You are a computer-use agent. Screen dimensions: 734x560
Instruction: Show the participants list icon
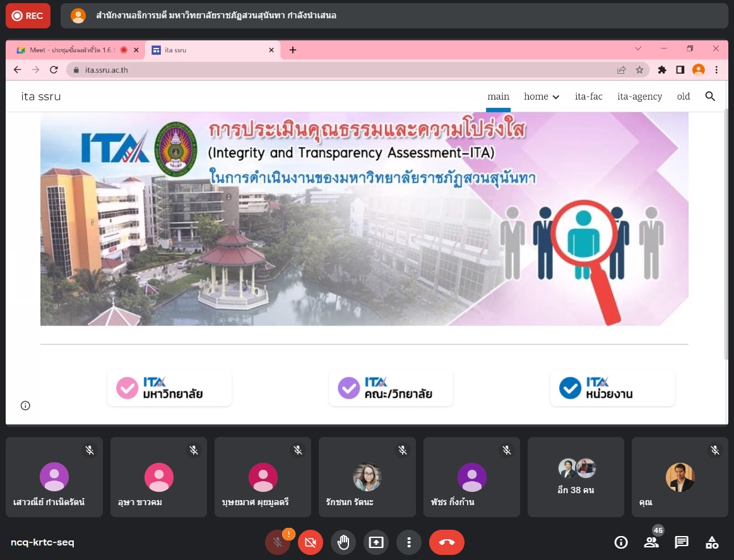(651, 542)
